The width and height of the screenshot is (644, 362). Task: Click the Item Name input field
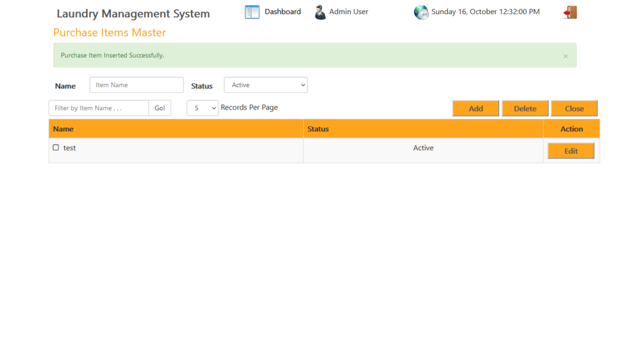(x=136, y=85)
